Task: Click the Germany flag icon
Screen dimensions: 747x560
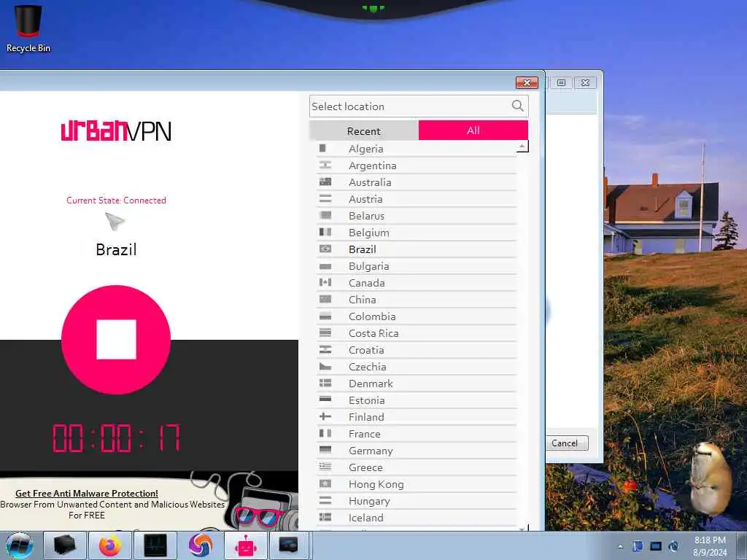Action: pyautogui.click(x=325, y=450)
